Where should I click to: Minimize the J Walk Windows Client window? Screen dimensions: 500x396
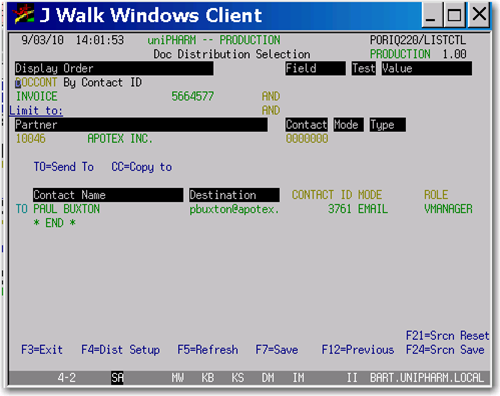[x=432, y=15]
